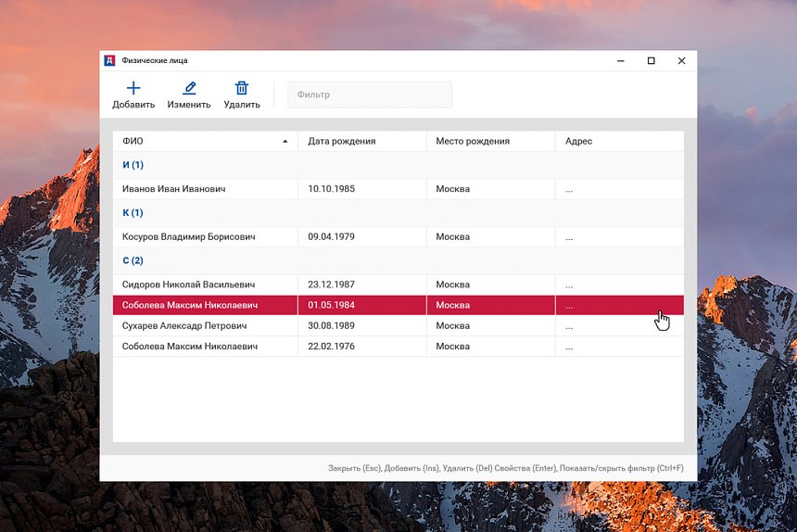Screen dimensions: 797x532
Task: Collapse the К (1) group
Action: pos(133,212)
